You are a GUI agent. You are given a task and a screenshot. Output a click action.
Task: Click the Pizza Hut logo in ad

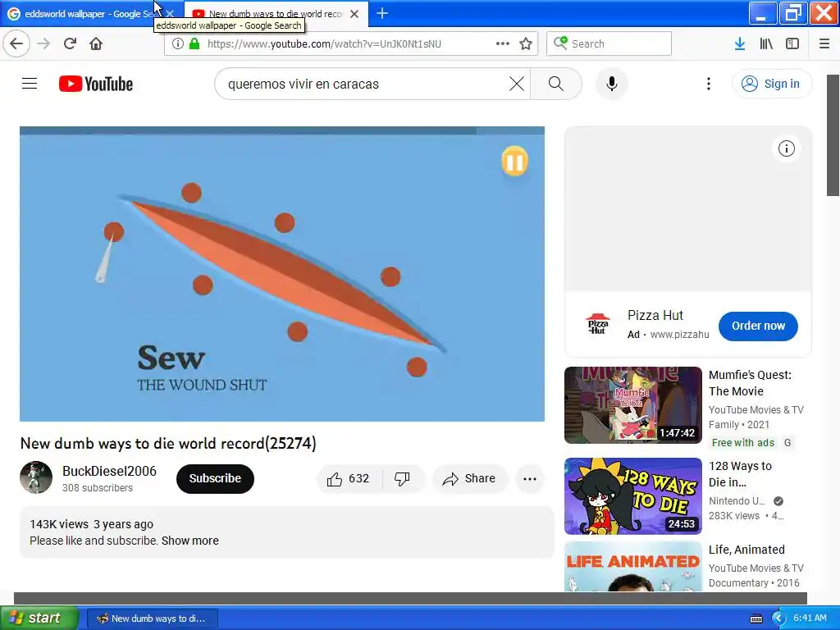click(597, 325)
